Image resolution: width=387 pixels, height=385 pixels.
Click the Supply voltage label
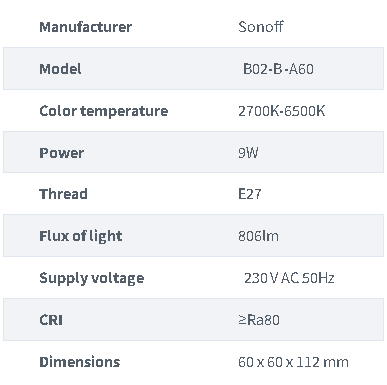[92, 278]
